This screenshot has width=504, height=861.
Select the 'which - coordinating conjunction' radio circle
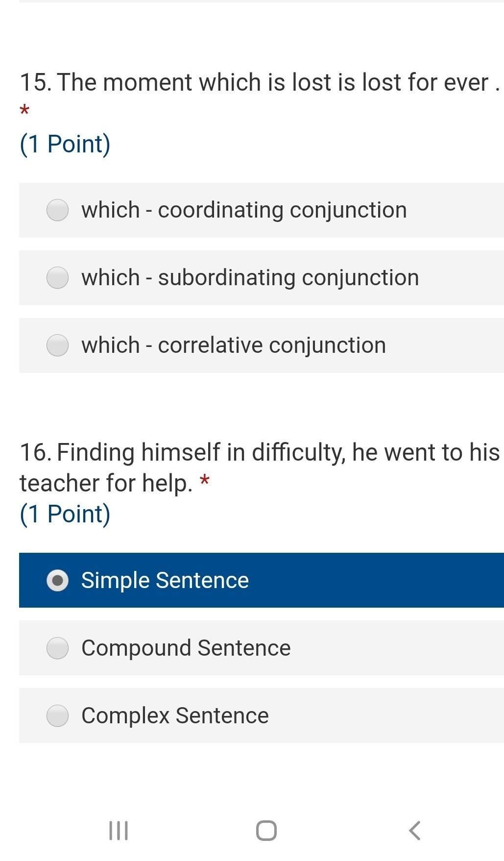[57, 210]
